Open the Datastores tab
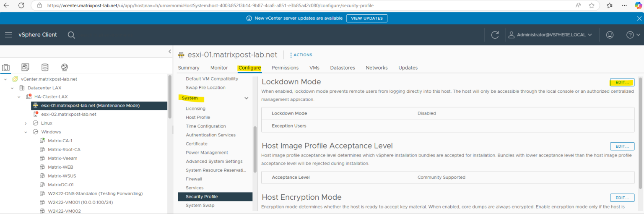The height and width of the screenshot is (214, 644). tap(343, 68)
